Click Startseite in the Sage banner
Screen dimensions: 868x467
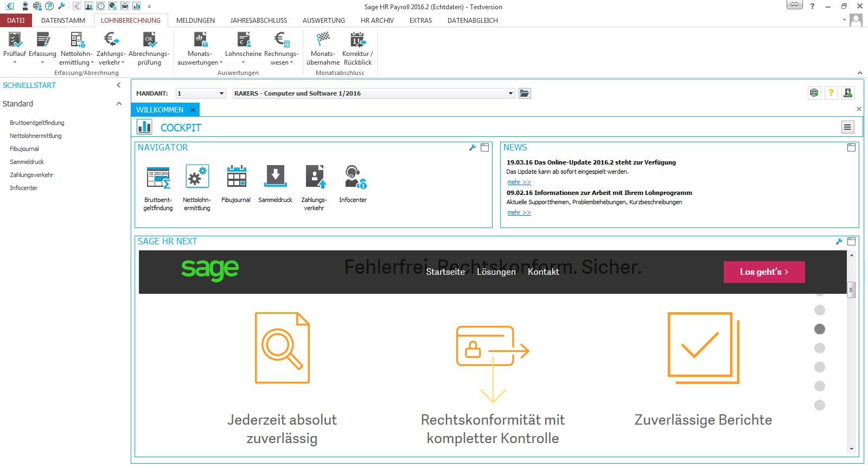pyautogui.click(x=445, y=272)
